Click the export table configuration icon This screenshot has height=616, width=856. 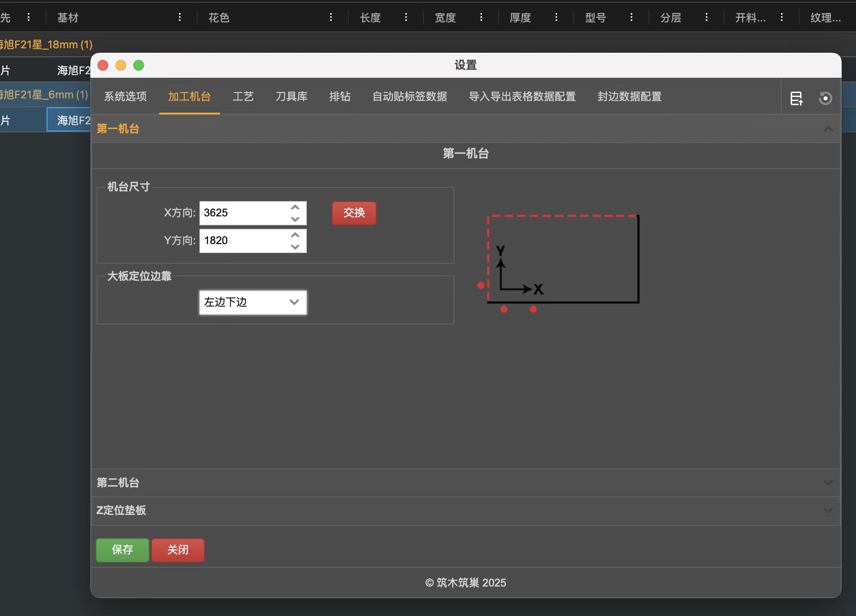tap(797, 98)
